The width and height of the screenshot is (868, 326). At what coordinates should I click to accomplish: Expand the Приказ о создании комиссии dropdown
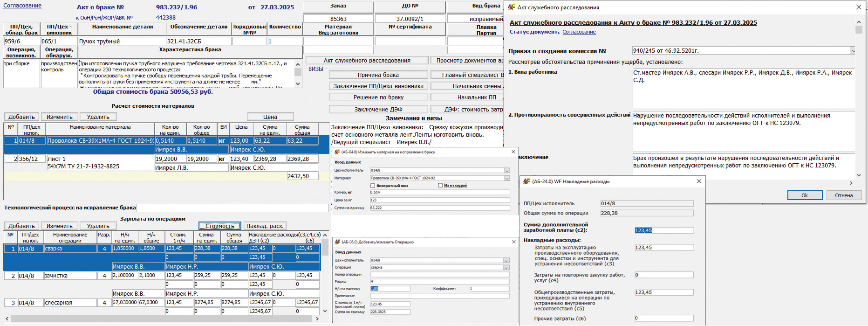[853, 51]
